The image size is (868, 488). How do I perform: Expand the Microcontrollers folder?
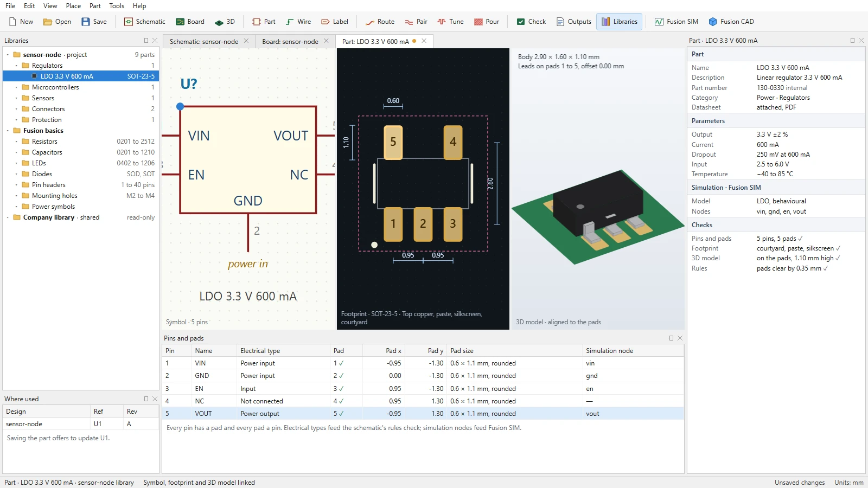pos(16,87)
